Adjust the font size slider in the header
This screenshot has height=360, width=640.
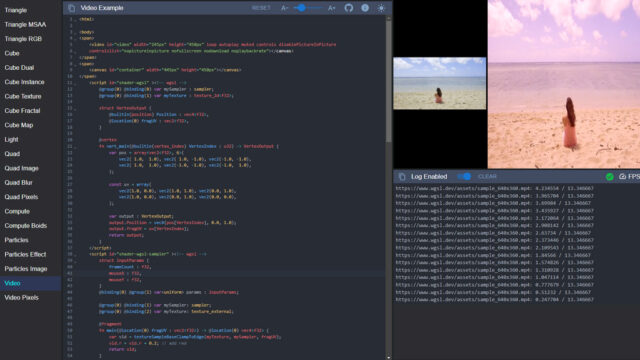point(308,8)
